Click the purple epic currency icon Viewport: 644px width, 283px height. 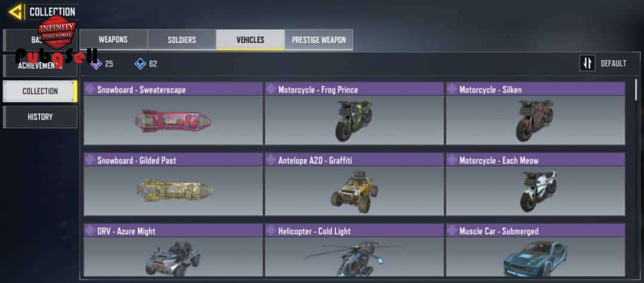[x=96, y=64]
